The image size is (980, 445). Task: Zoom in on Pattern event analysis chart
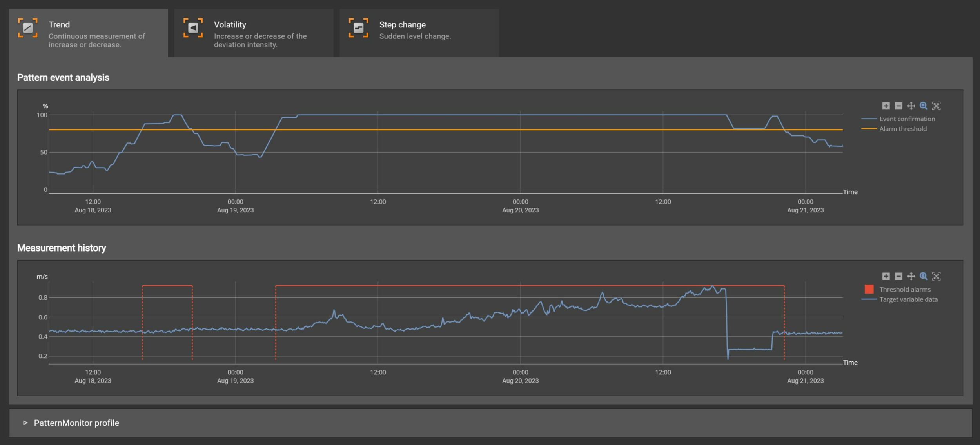(x=886, y=106)
